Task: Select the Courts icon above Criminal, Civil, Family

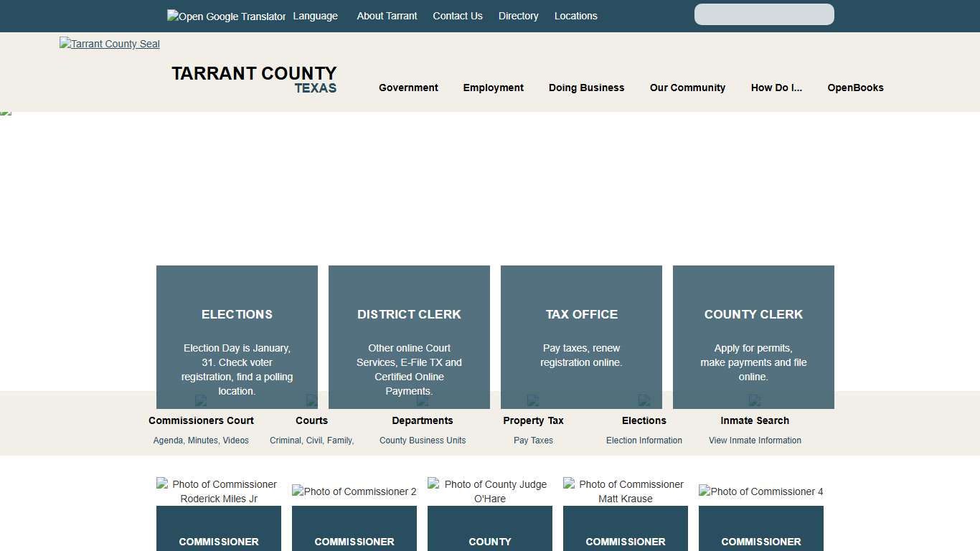Action: 311,401
